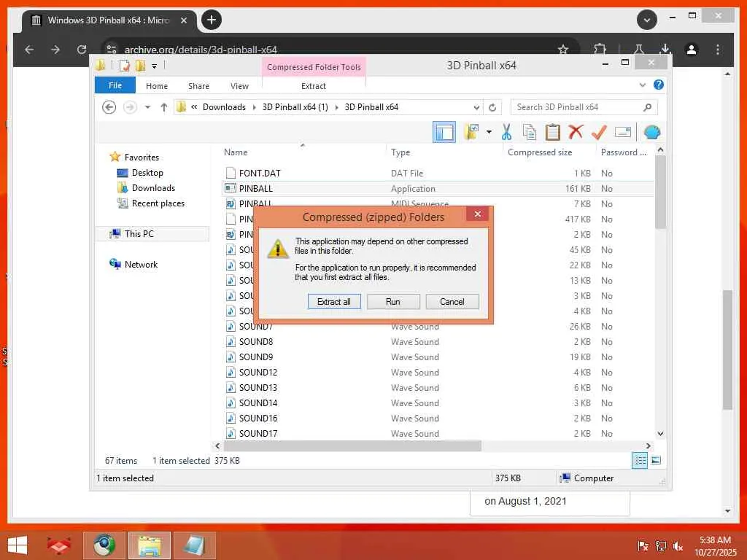Viewport: 747px width, 560px height.
Task: Click File Explorer taskbar icon
Action: (149, 545)
